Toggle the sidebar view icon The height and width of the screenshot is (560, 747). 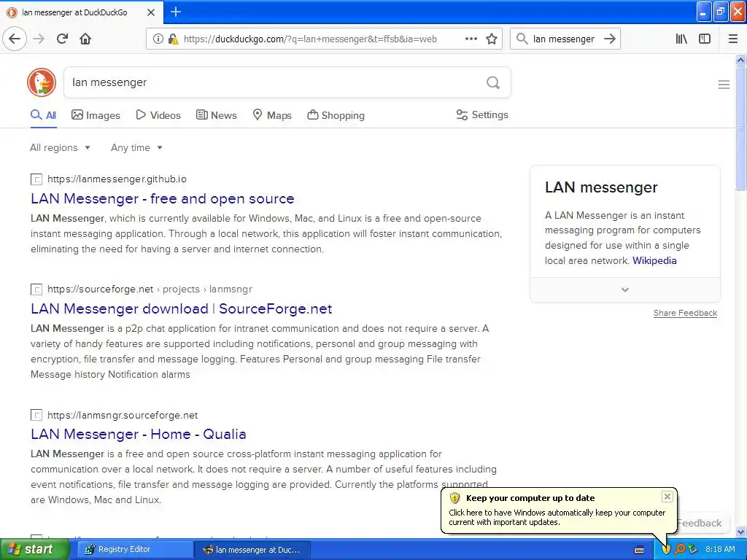point(705,39)
